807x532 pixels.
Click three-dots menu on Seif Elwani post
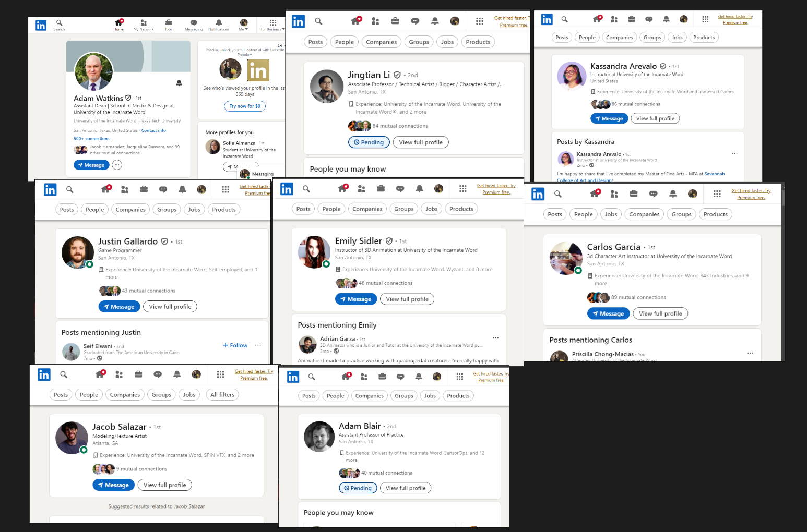click(258, 345)
